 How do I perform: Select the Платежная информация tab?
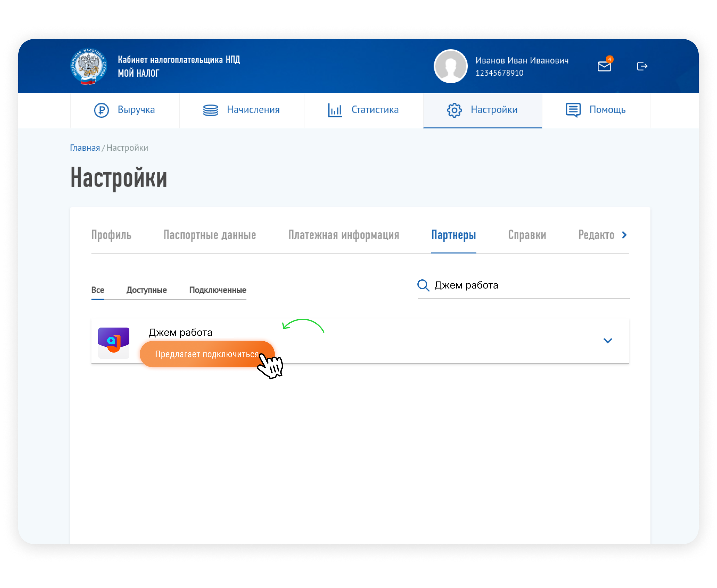pyautogui.click(x=344, y=235)
